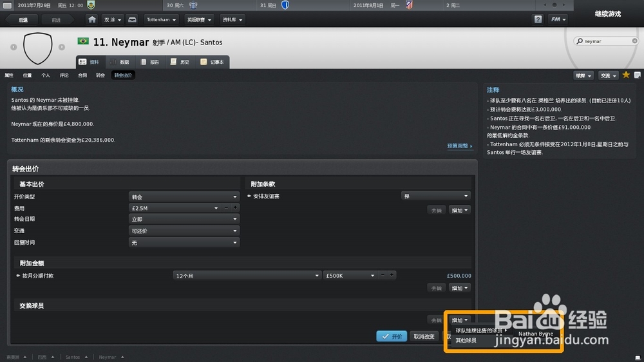Go to next player with right arrow

pos(62,47)
